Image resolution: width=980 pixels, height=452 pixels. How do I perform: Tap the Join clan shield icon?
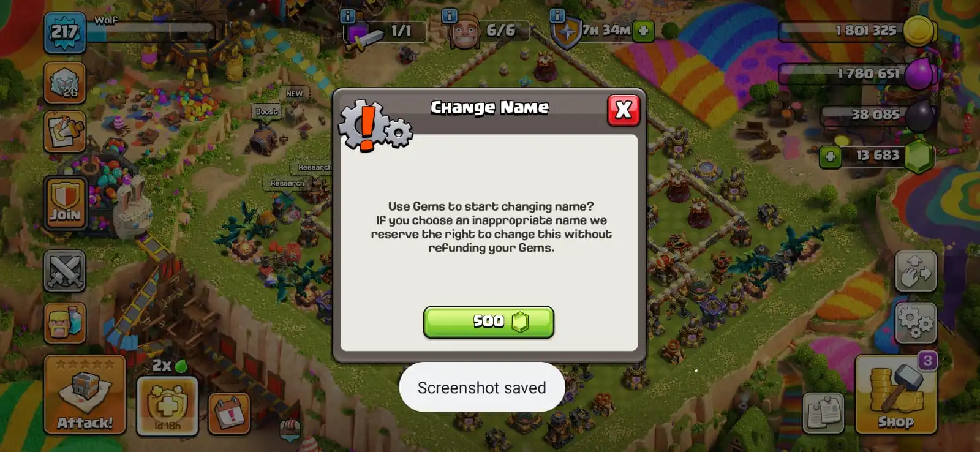(x=65, y=203)
